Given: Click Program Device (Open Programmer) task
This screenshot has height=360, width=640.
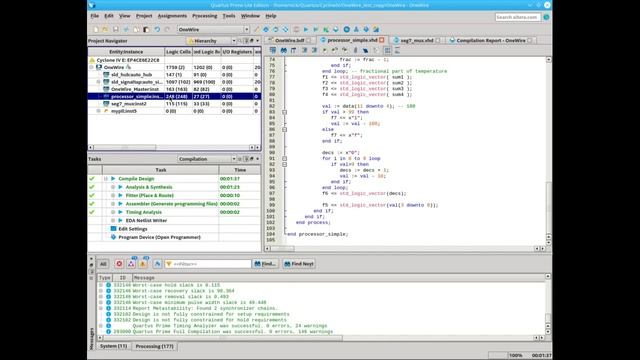Looking at the screenshot, I should pyautogui.click(x=159, y=237).
